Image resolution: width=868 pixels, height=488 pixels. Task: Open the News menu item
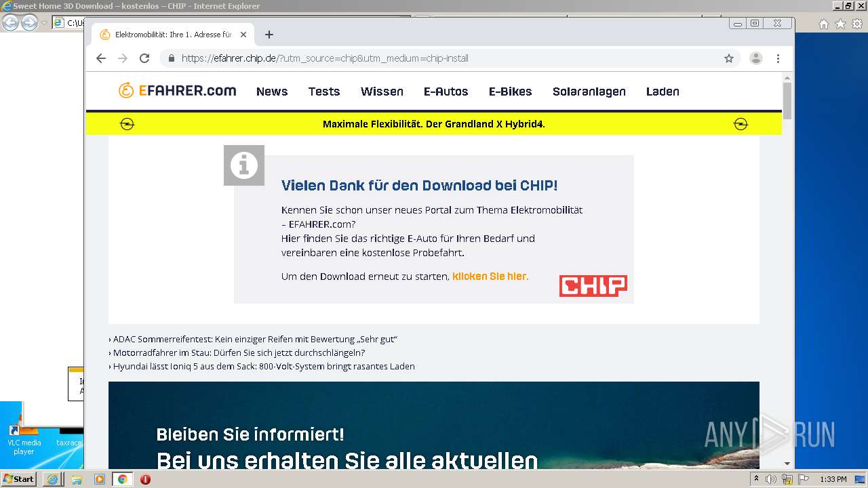tap(272, 91)
